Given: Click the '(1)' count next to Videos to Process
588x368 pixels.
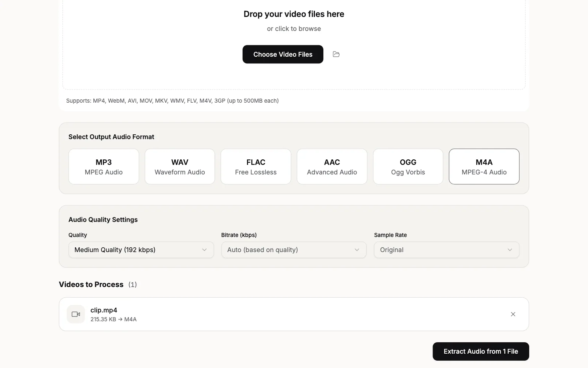Looking at the screenshot, I should (x=133, y=284).
